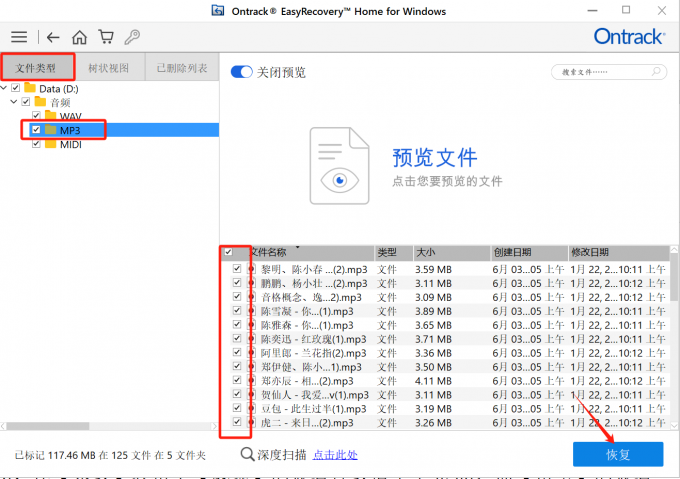Click the 点击此处 deep scan link
Image resolution: width=680 pixels, height=479 pixels.
(335, 455)
